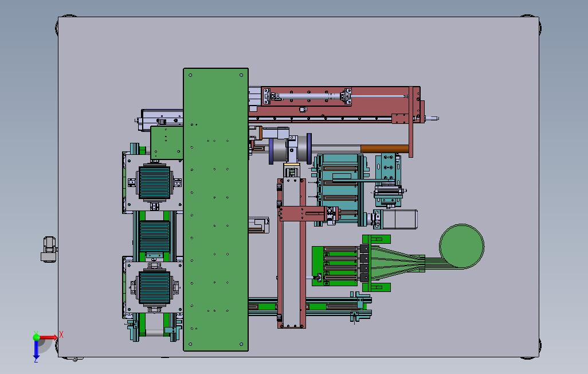The height and width of the screenshot is (374, 588).
Task: Click the green Y axis ball of triad
Action: coord(36,337)
